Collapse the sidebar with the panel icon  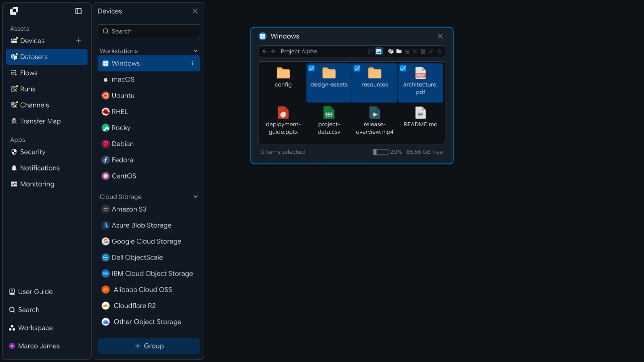(x=78, y=11)
